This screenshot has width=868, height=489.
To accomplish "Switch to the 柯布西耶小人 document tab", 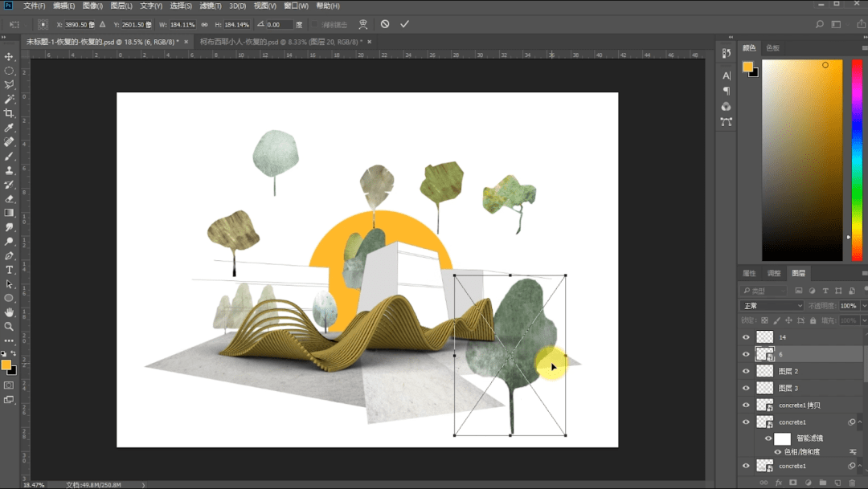I will tap(280, 42).
